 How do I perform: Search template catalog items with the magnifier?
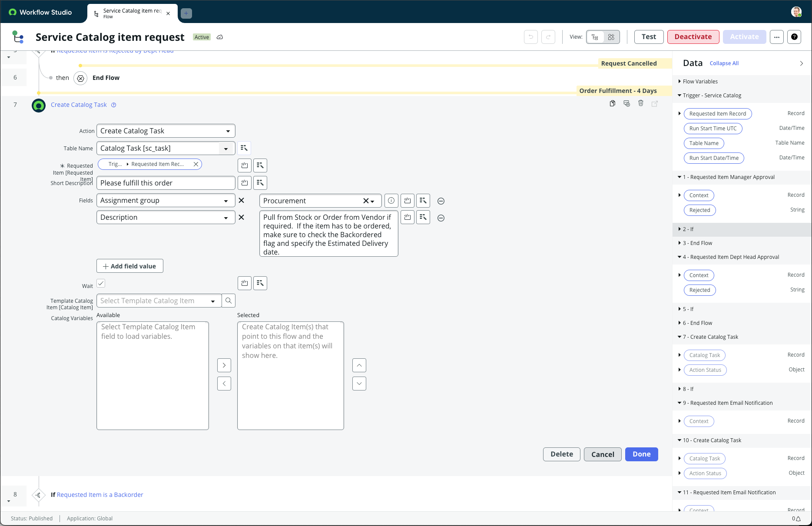coord(229,301)
